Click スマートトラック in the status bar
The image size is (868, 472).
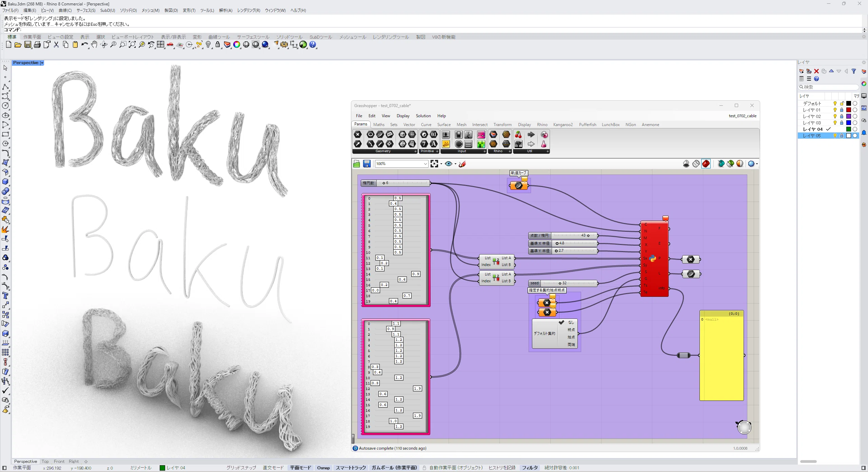(351, 468)
